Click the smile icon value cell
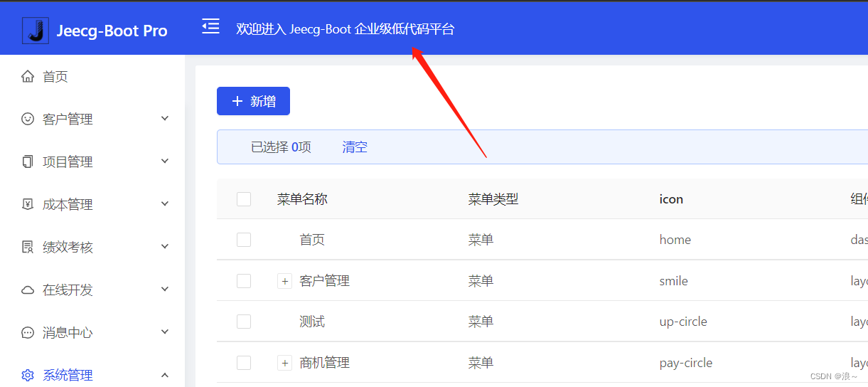 point(674,281)
